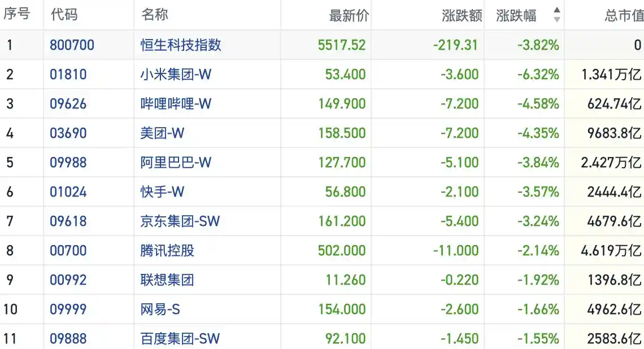Viewport: 644px width, 349px height.
Task: Open stock code 01024
Action: pyautogui.click(x=68, y=192)
